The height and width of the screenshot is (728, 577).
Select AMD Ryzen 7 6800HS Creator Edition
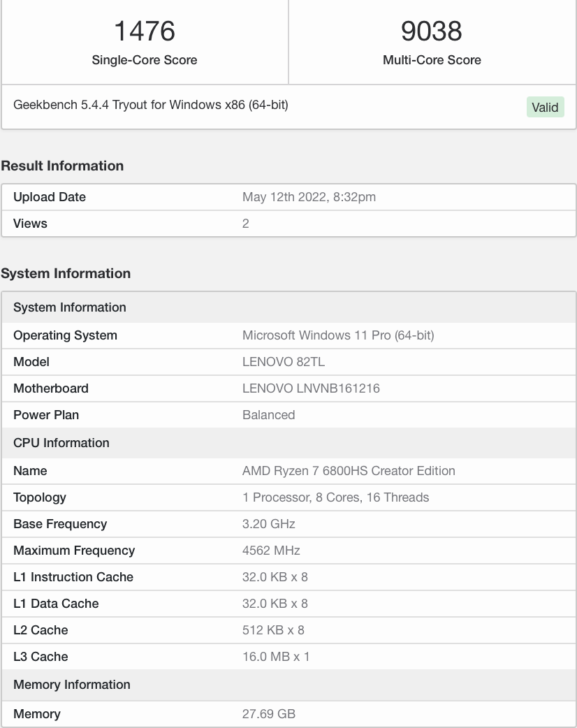point(349,471)
